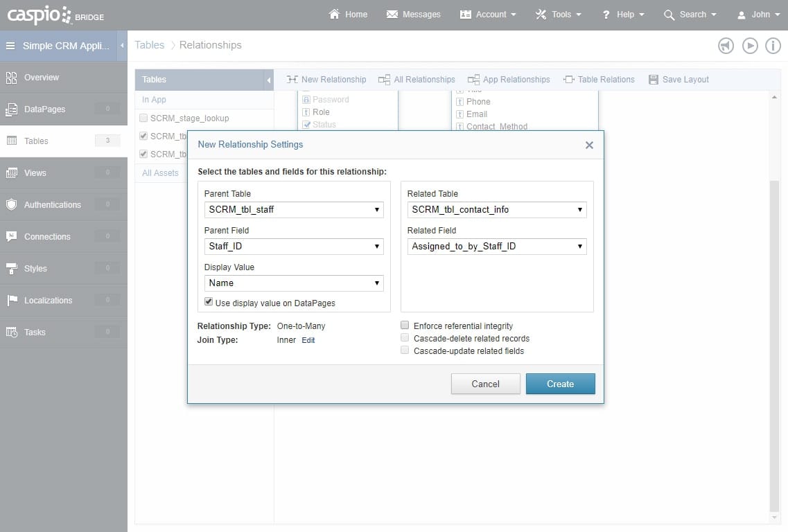Open the Display Value dropdown
Image resolution: width=788 pixels, height=532 pixels.
(x=294, y=283)
